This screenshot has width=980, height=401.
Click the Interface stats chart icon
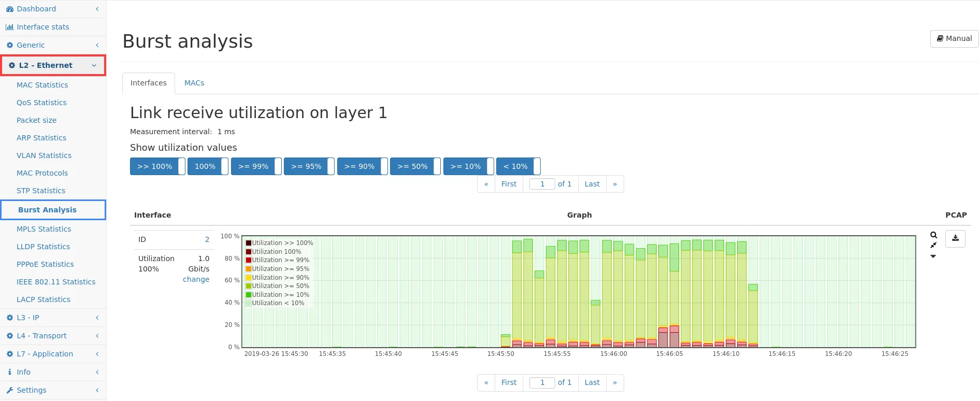tap(10, 27)
